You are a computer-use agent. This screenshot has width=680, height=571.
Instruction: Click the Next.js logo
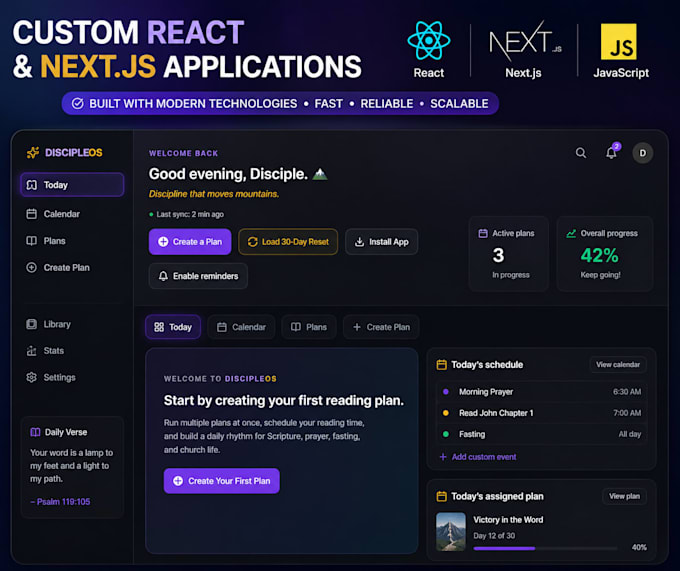(525, 40)
